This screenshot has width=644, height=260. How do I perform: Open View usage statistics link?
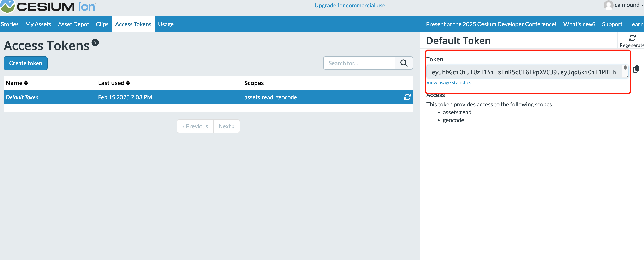click(x=449, y=83)
